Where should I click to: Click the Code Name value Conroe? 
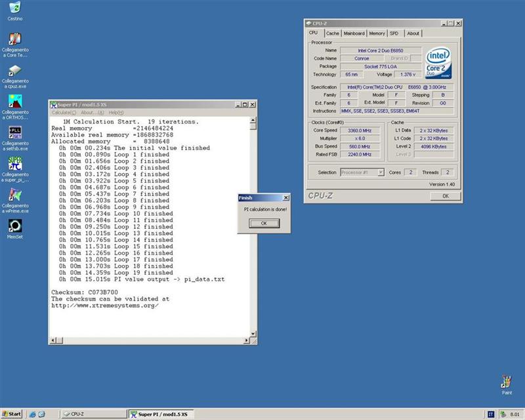click(362, 58)
